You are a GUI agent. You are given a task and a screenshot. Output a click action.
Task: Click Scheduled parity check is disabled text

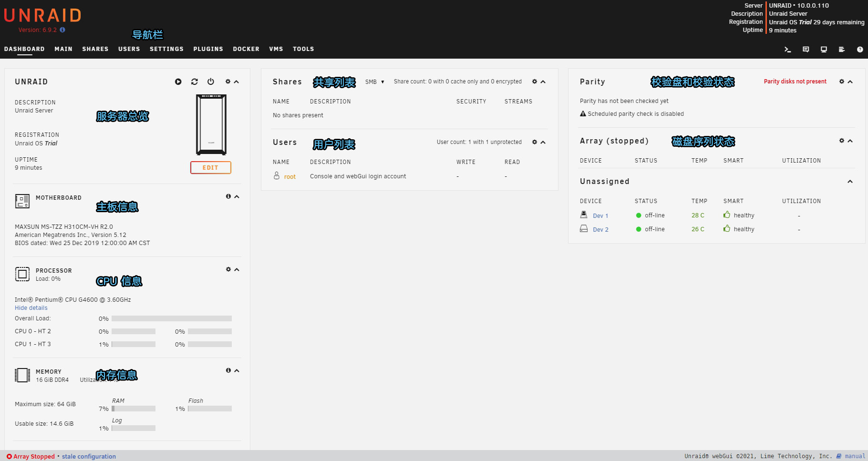tap(636, 114)
